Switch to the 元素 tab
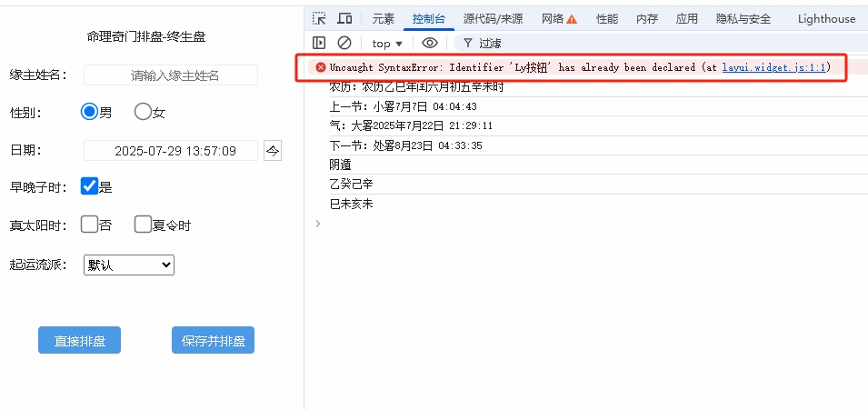The image size is (868, 410). point(383,19)
